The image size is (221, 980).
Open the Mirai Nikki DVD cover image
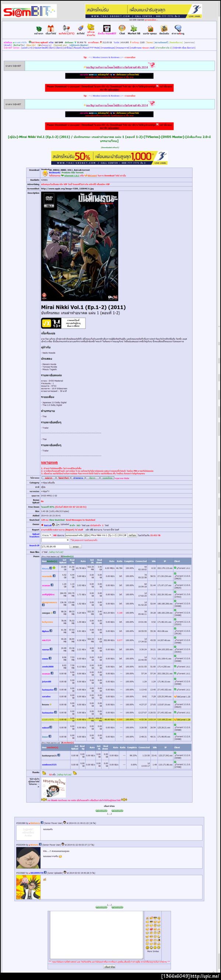coord(80,246)
